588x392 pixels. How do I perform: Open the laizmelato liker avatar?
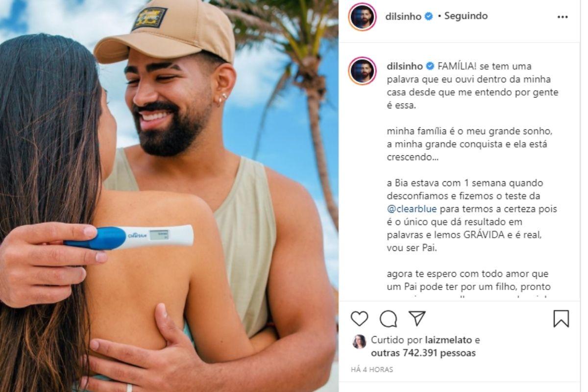click(359, 342)
